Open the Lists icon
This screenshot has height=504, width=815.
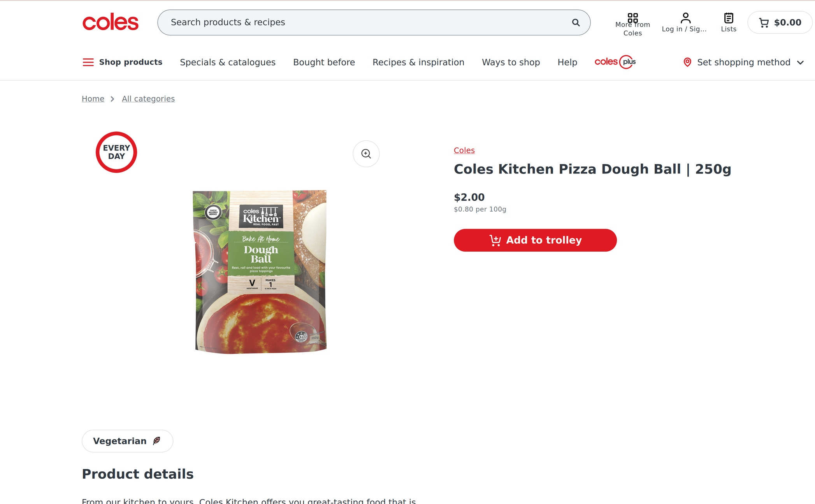pyautogui.click(x=729, y=18)
